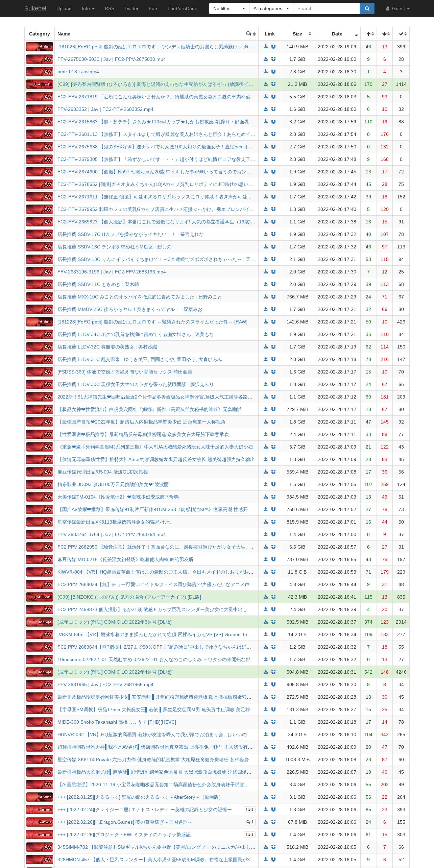
Task: Go to Twitter from navbar
Action: (131, 8)
